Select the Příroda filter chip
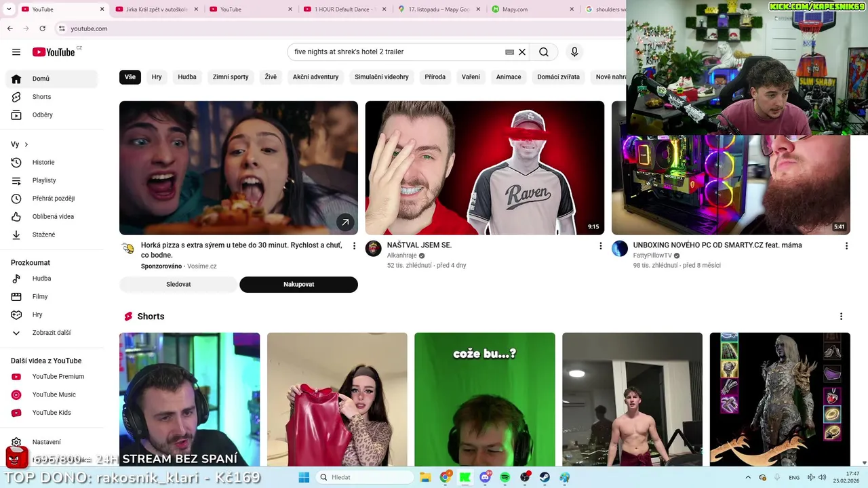This screenshot has height=488, width=868. 435,77
